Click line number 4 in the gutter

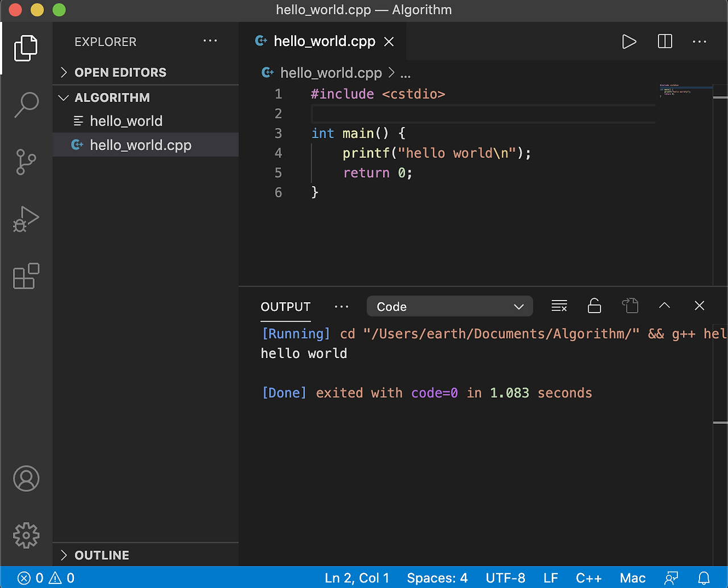coord(278,153)
